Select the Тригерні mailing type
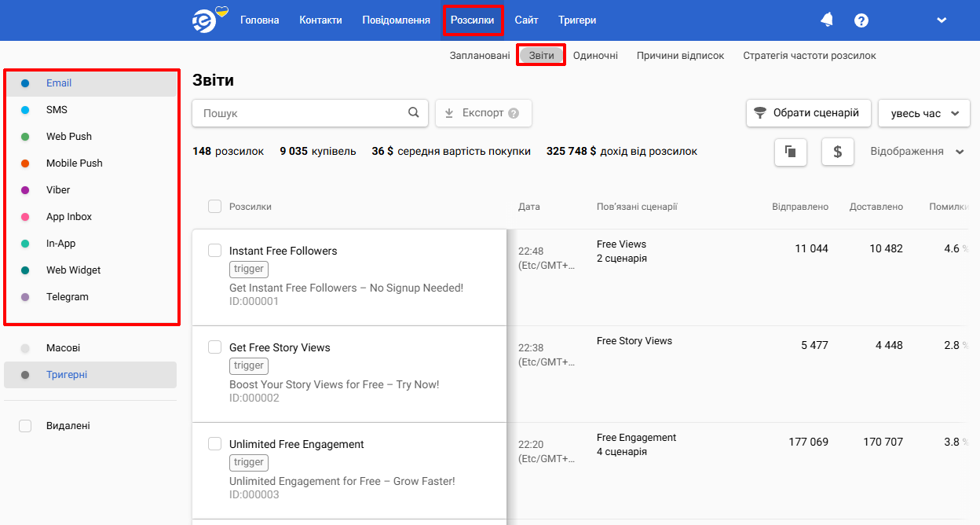This screenshot has width=980, height=525. point(90,375)
